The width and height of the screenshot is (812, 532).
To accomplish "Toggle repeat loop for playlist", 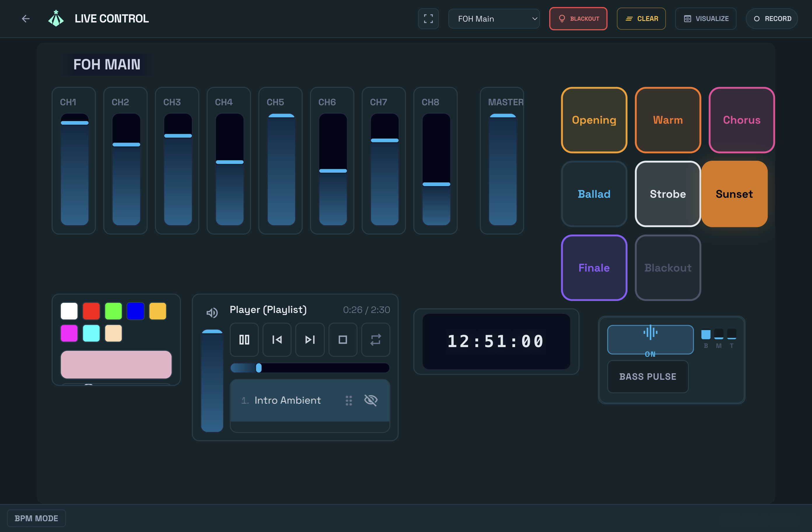I will [376, 339].
